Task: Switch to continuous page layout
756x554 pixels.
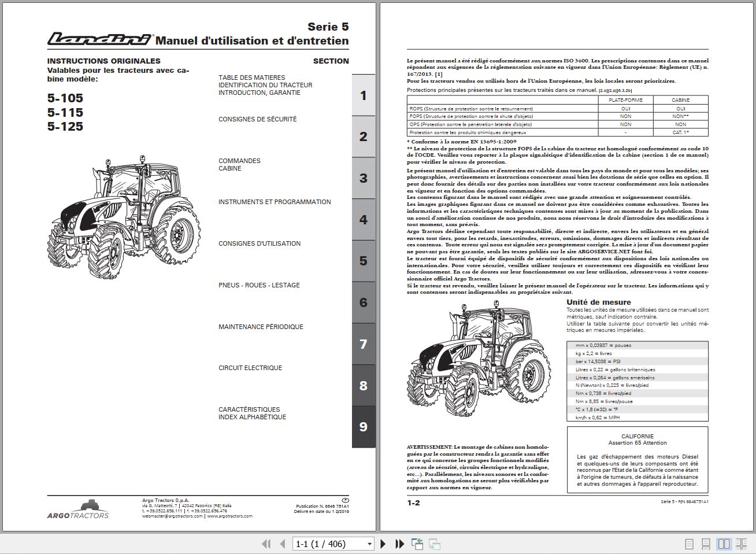Action: (x=706, y=544)
